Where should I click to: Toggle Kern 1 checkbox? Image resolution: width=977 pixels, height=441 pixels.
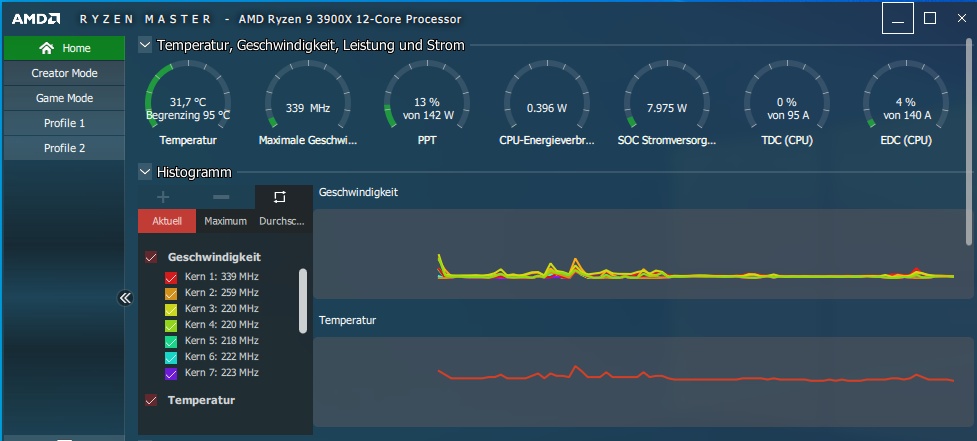click(171, 277)
